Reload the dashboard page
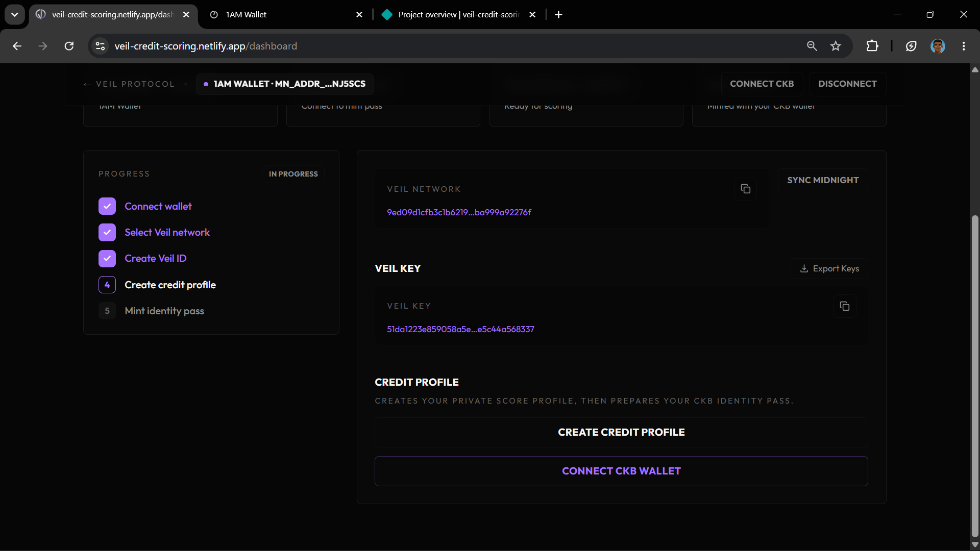Image resolution: width=980 pixels, height=551 pixels. coord(69,46)
